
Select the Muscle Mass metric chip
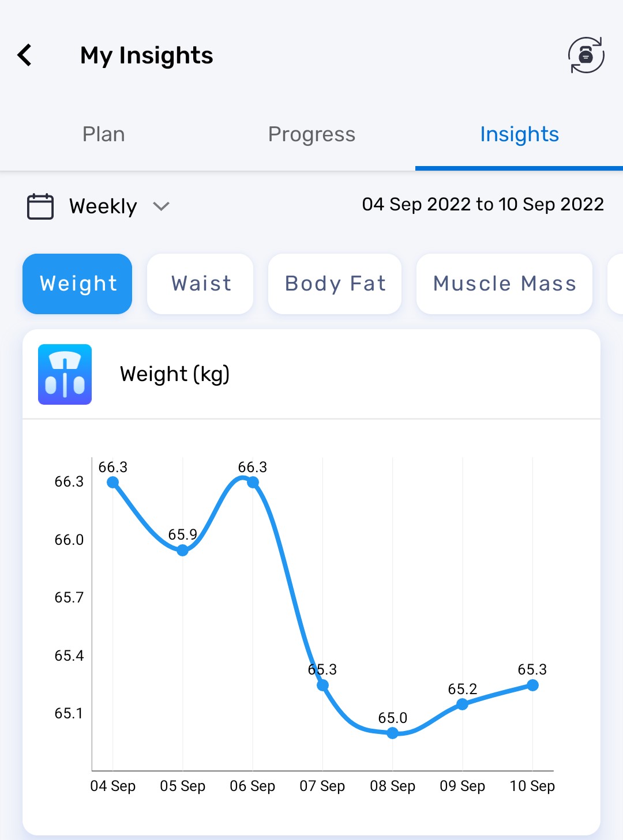[504, 284]
